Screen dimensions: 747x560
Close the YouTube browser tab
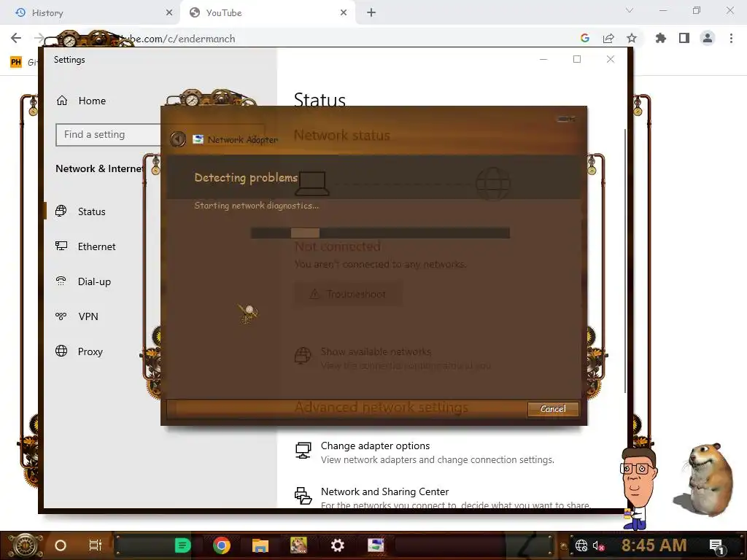point(344,13)
